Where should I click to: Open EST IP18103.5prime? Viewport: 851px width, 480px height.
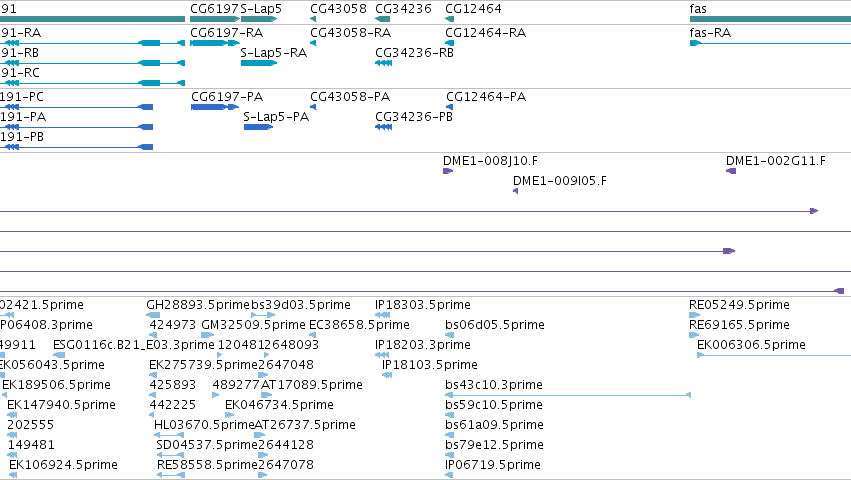(x=430, y=365)
